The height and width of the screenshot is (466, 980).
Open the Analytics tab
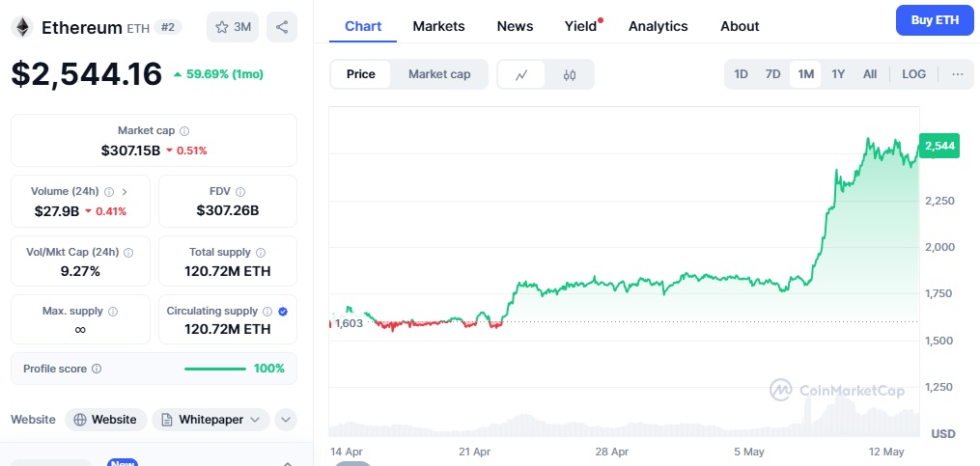click(658, 26)
